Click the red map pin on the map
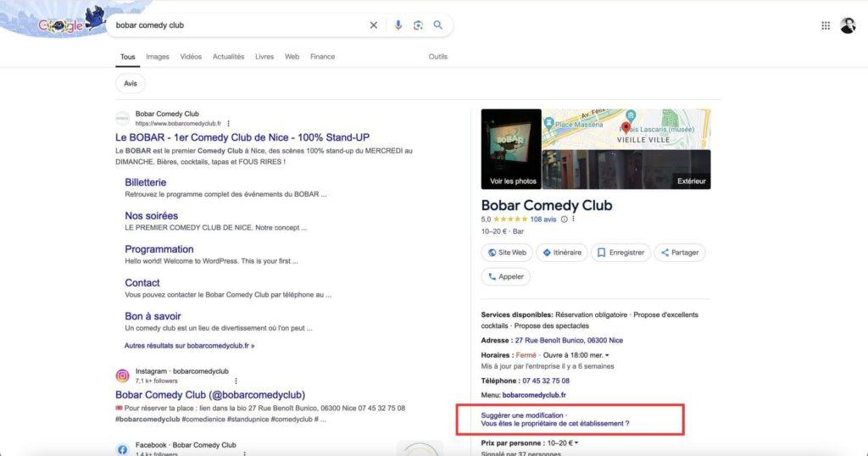This screenshot has width=868, height=456. click(x=626, y=128)
